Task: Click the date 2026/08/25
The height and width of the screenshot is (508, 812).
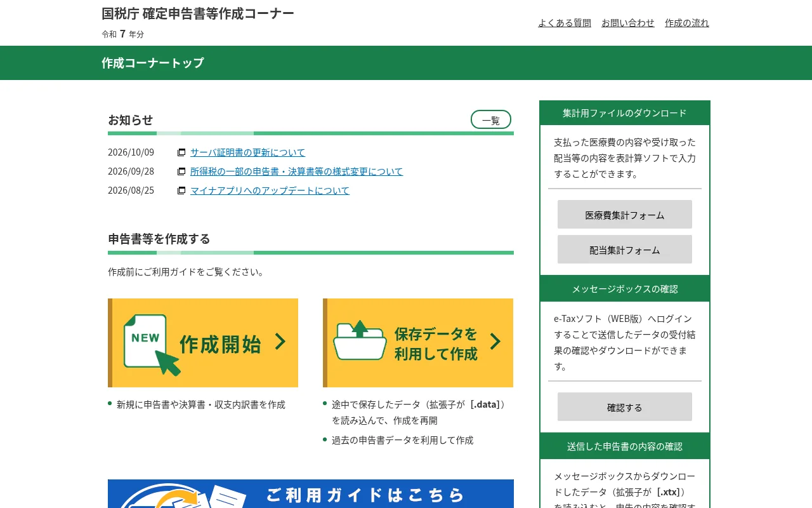Action: (x=131, y=190)
